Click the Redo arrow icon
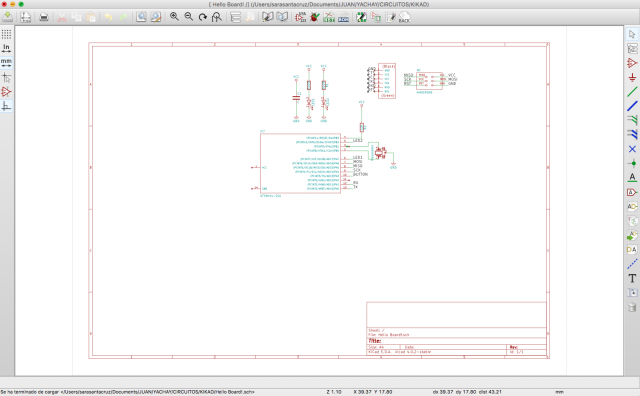Viewport: 640px width, 396px height. pos(123,17)
